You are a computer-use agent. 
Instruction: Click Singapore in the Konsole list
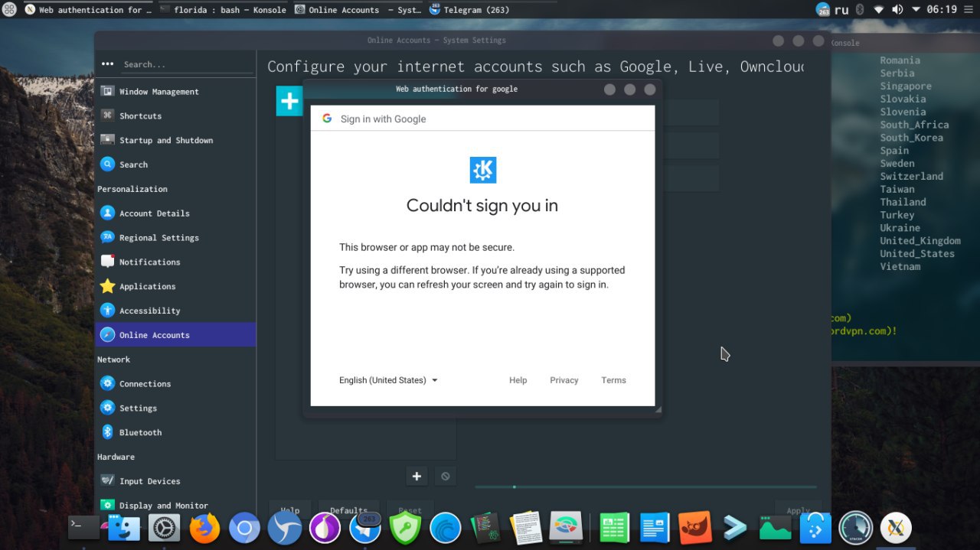coord(906,86)
